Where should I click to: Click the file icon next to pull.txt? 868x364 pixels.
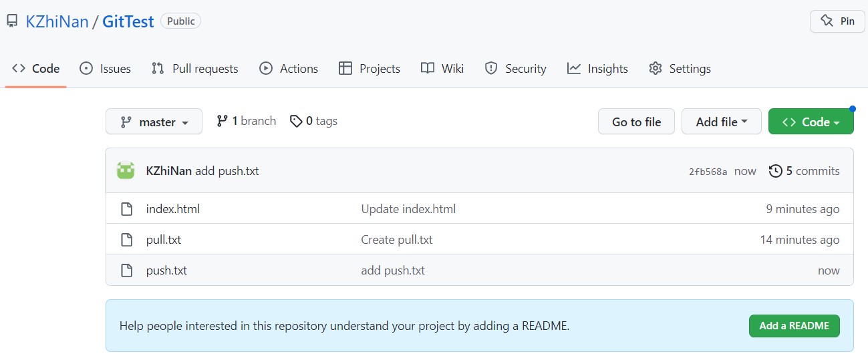(x=126, y=240)
